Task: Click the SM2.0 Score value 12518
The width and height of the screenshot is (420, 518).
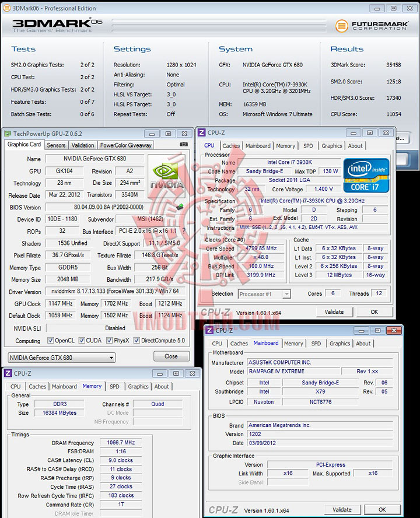Action: [x=394, y=81]
